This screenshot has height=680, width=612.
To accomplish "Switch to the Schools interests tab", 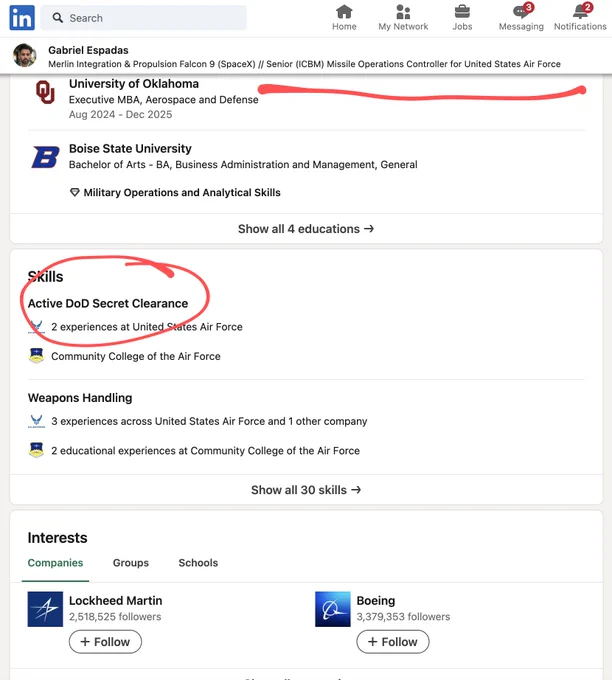I will click(x=198, y=562).
